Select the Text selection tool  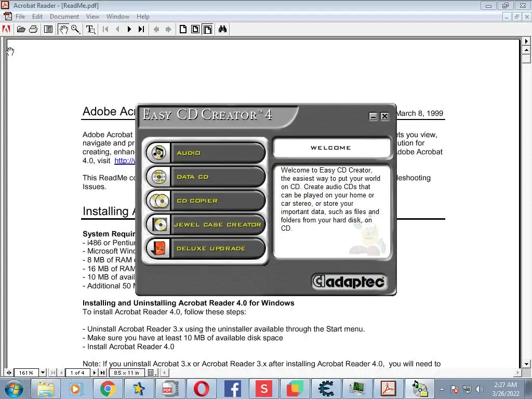pos(90,29)
